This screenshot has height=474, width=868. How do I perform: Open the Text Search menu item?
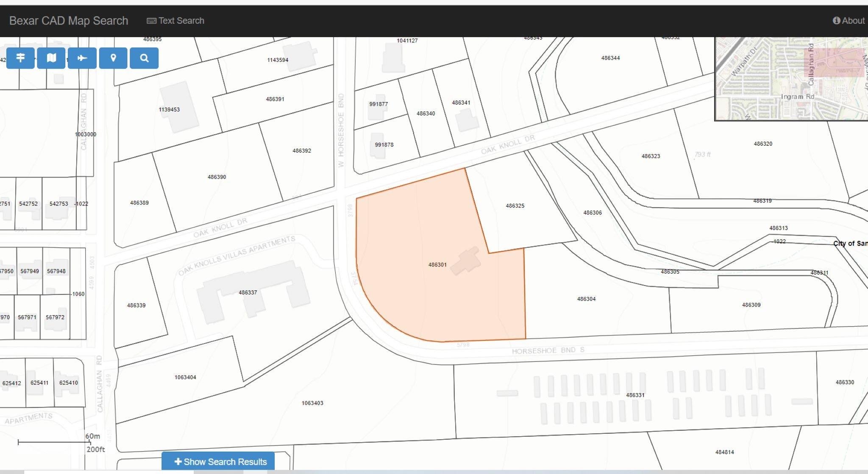point(181,21)
